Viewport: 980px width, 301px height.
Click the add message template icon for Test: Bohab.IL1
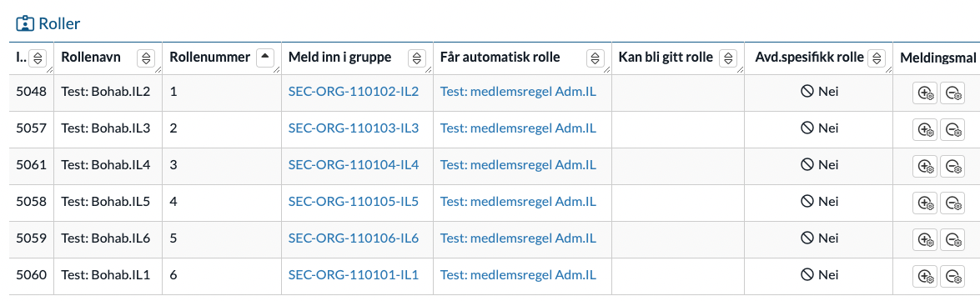coord(924,276)
